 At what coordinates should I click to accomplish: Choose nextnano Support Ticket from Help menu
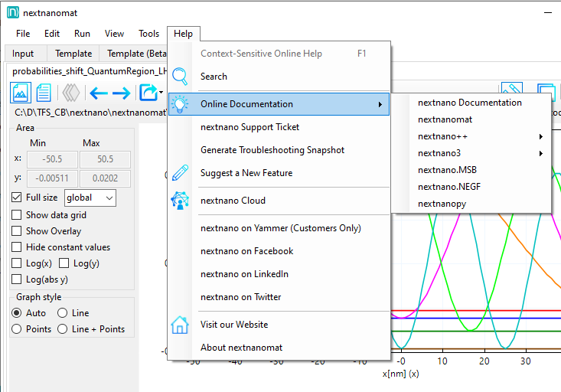[250, 127]
